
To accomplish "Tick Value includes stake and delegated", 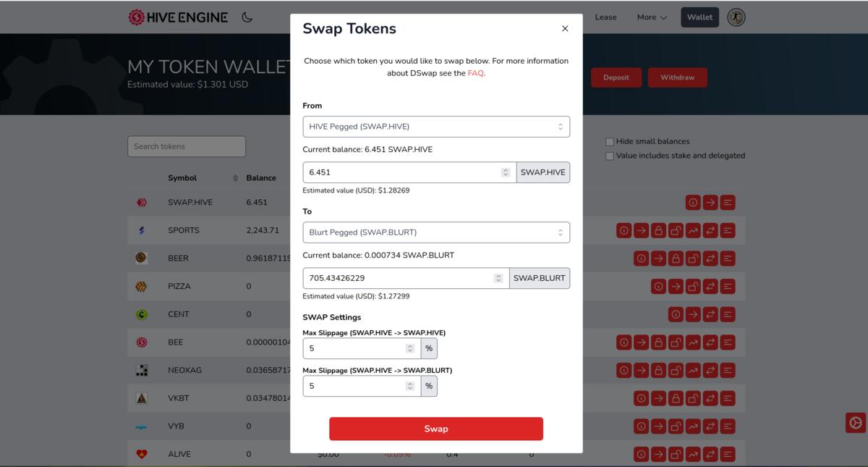I will (610, 156).
